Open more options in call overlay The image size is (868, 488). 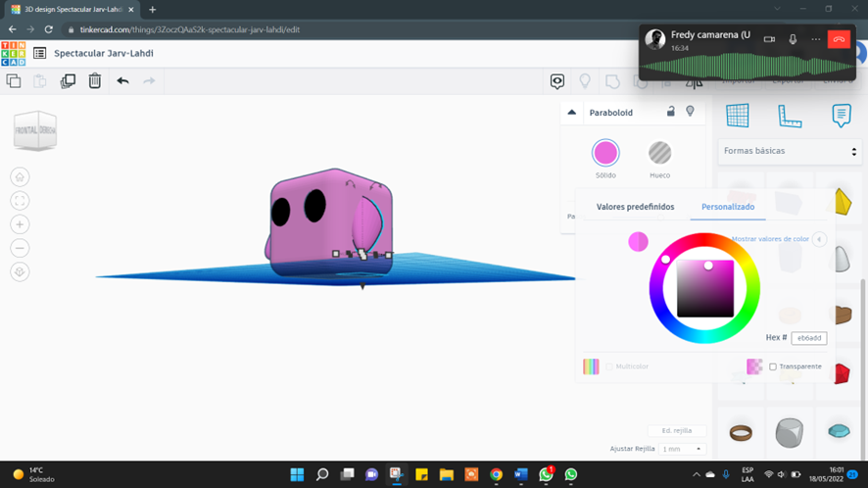(x=815, y=39)
